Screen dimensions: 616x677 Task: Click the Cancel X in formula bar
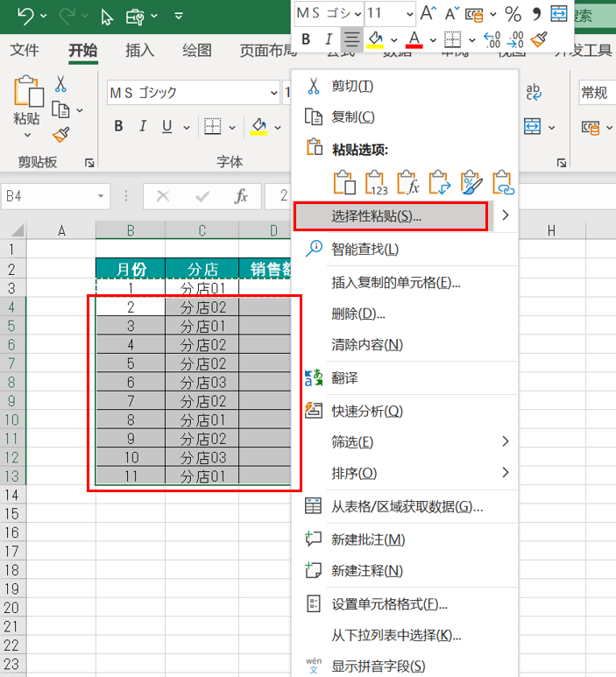coord(163,196)
